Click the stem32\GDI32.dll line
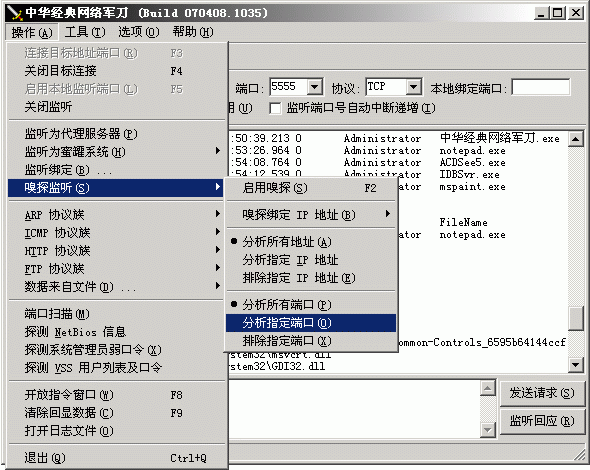The height and width of the screenshot is (470, 590). (x=278, y=366)
